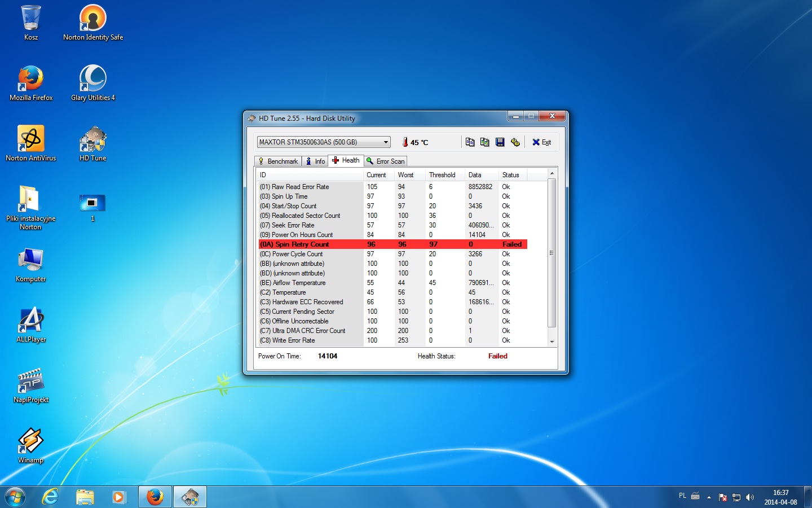Click HD Tune taskbar button
This screenshot has width=812, height=508.
(190, 497)
